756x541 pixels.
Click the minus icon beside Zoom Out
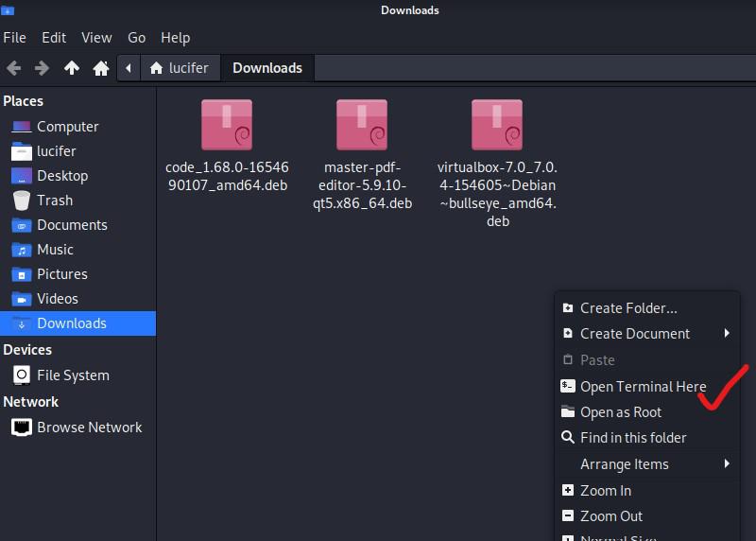tap(568, 515)
